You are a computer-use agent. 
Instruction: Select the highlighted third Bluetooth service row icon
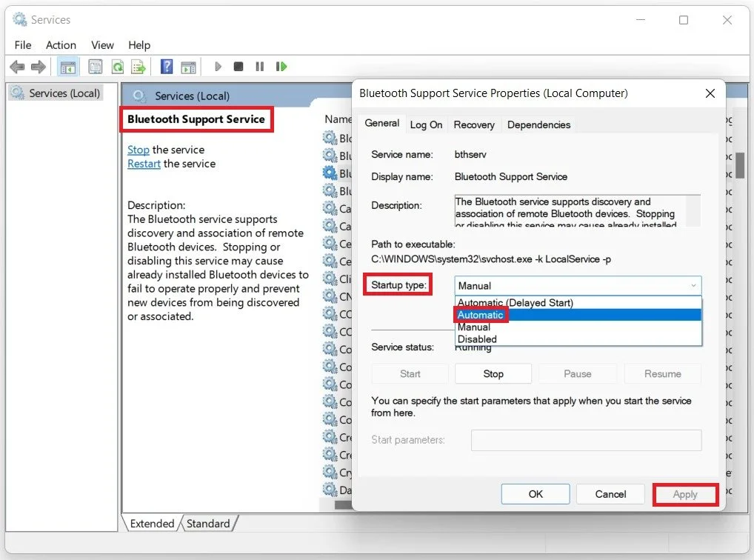click(330, 173)
